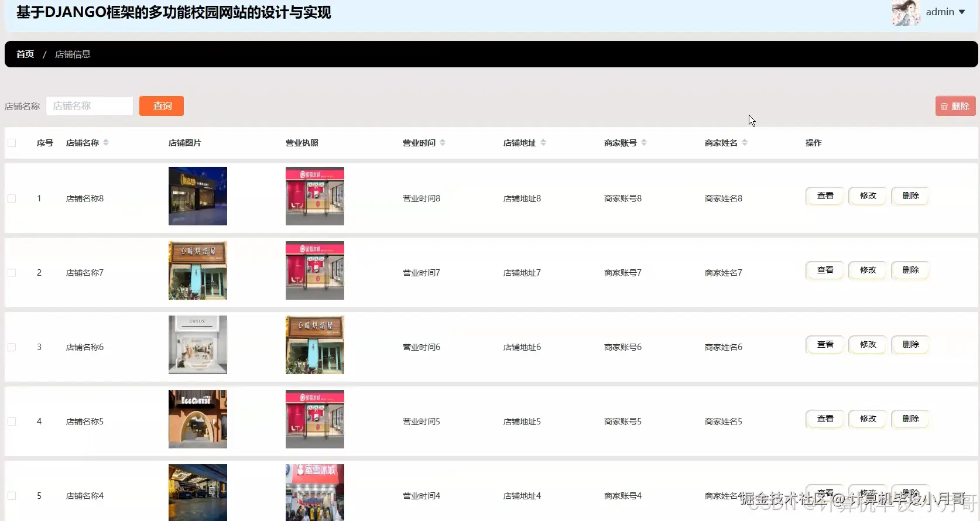The image size is (980, 521).
Task: Click 删除 button in 店铺名称7 row
Action: pos(910,270)
